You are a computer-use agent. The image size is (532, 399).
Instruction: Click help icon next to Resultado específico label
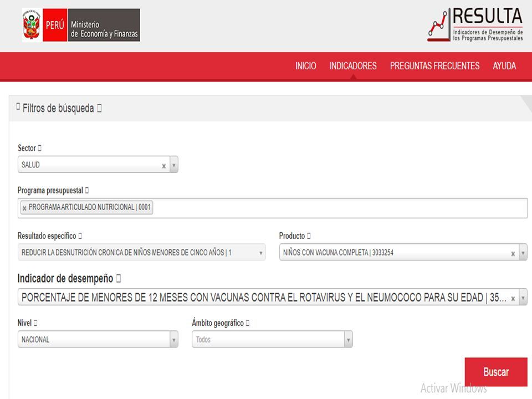click(x=80, y=236)
